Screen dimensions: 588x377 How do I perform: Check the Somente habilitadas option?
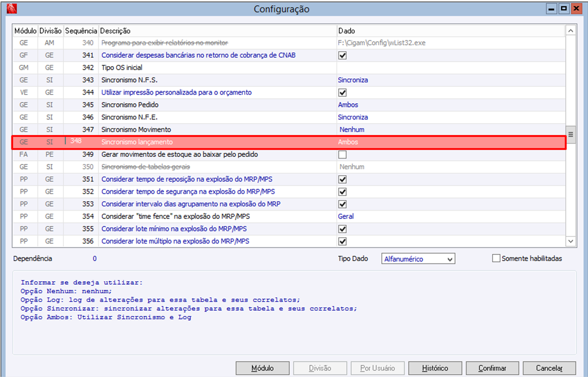pyautogui.click(x=496, y=258)
